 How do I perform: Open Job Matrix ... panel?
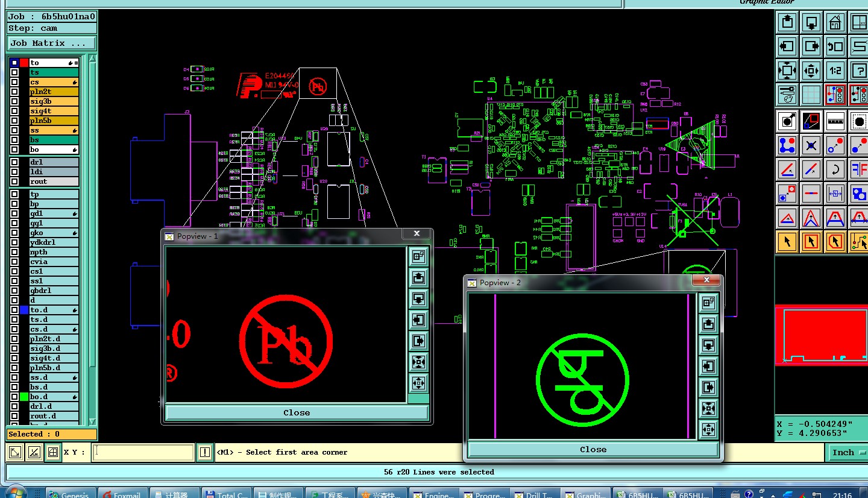(51, 43)
